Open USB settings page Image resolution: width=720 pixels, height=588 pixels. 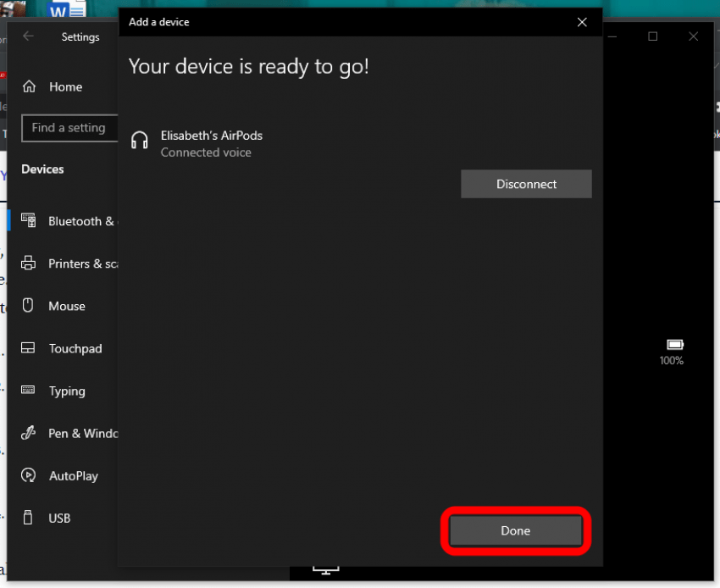click(64, 519)
